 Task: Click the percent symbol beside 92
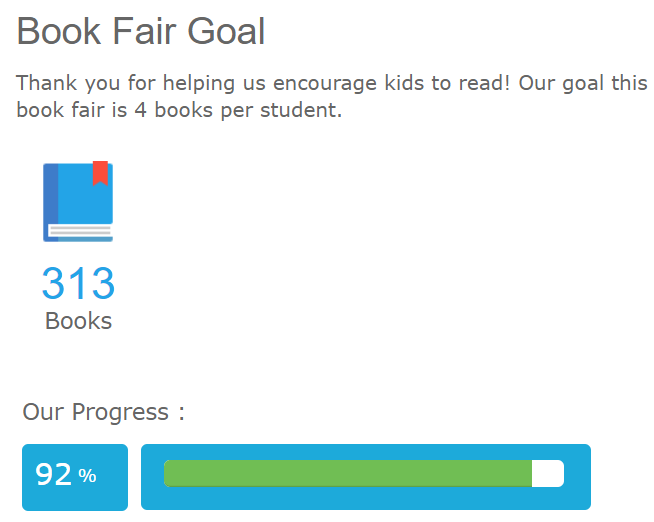[87, 476]
